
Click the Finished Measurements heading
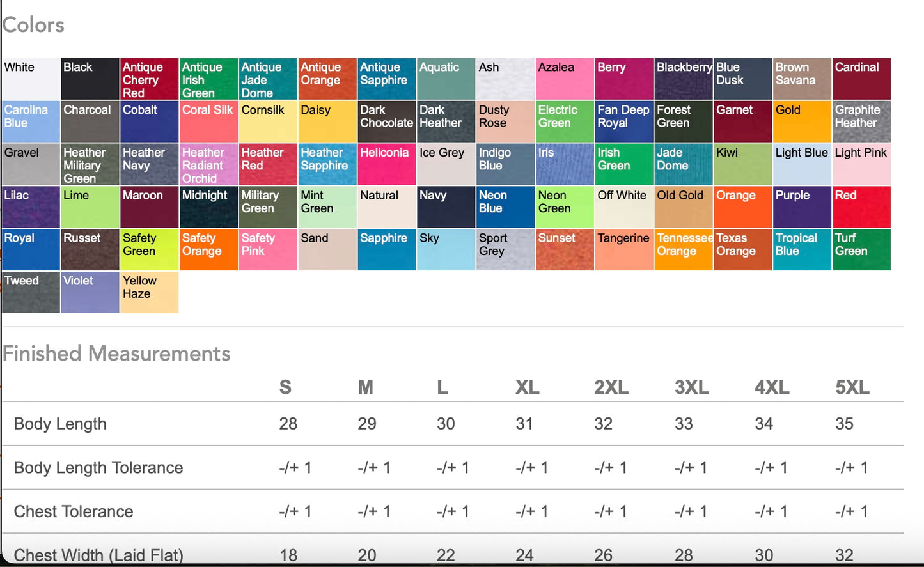(x=116, y=353)
